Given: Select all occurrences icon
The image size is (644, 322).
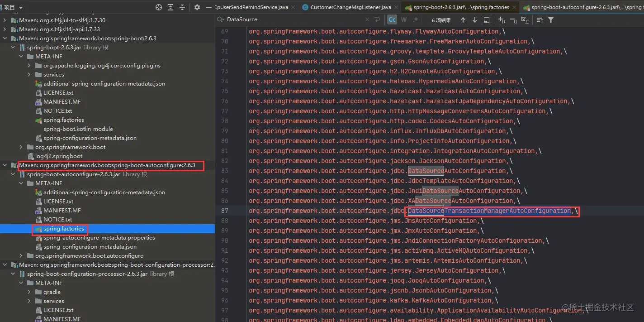Looking at the screenshot, I should (x=525, y=20).
